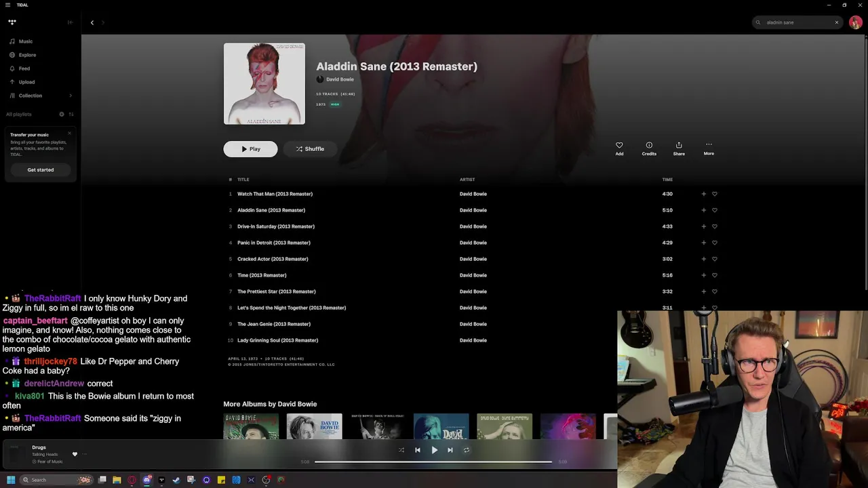Open the Fear of Music album link

coord(50,462)
